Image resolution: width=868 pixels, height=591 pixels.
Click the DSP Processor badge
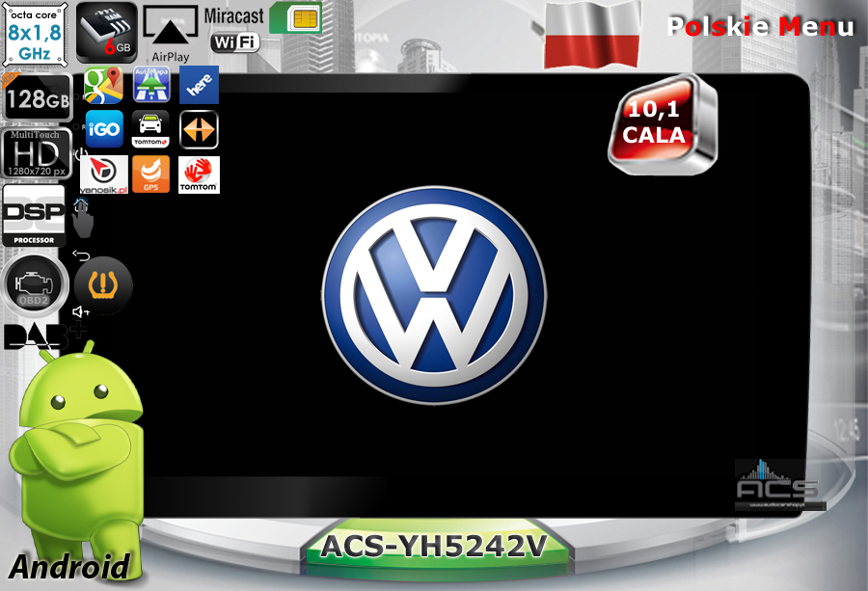tap(34, 216)
